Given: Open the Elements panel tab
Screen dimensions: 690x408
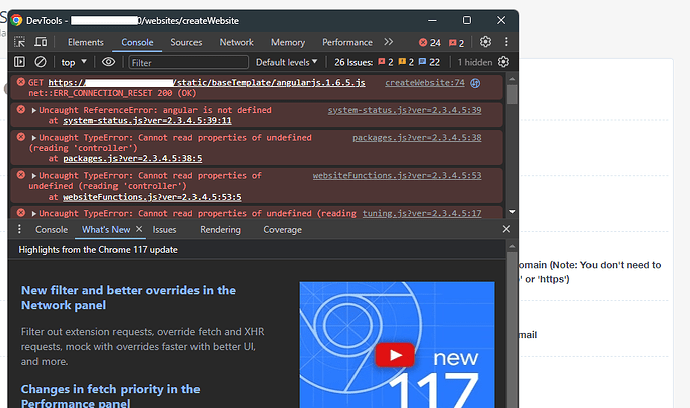Looking at the screenshot, I should pos(85,42).
